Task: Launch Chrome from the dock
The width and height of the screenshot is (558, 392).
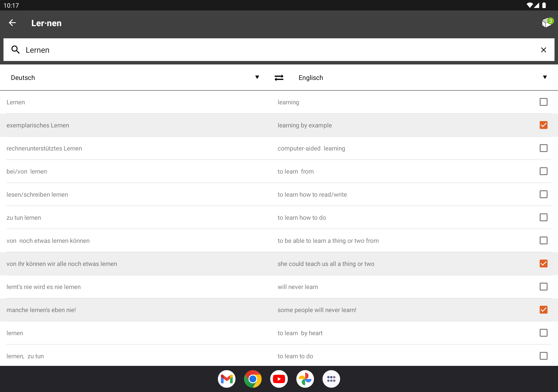Action: 253,379
